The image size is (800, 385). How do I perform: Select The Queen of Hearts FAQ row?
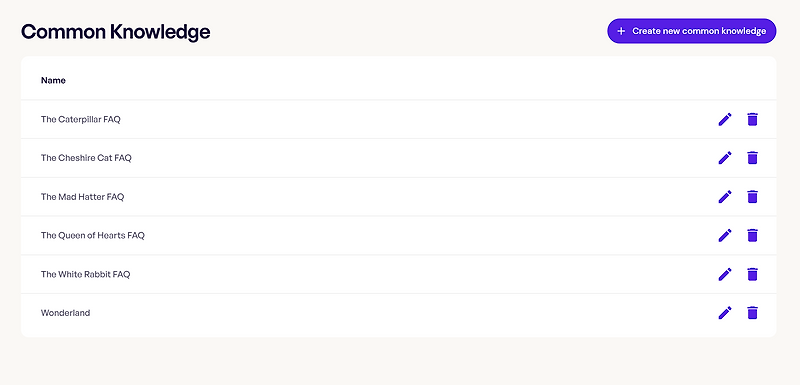398,236
